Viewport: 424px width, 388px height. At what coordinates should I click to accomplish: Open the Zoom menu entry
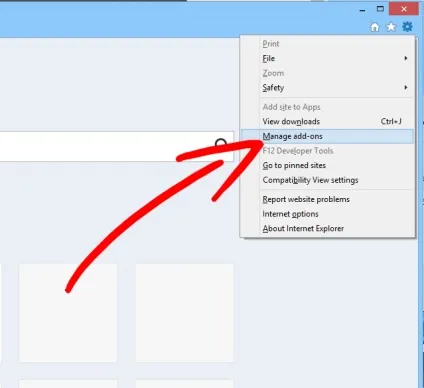click(x=327, y=73)
